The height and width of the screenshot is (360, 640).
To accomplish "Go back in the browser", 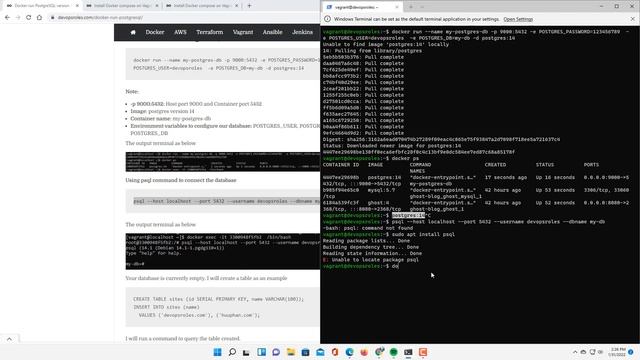I will click(7, 18).
